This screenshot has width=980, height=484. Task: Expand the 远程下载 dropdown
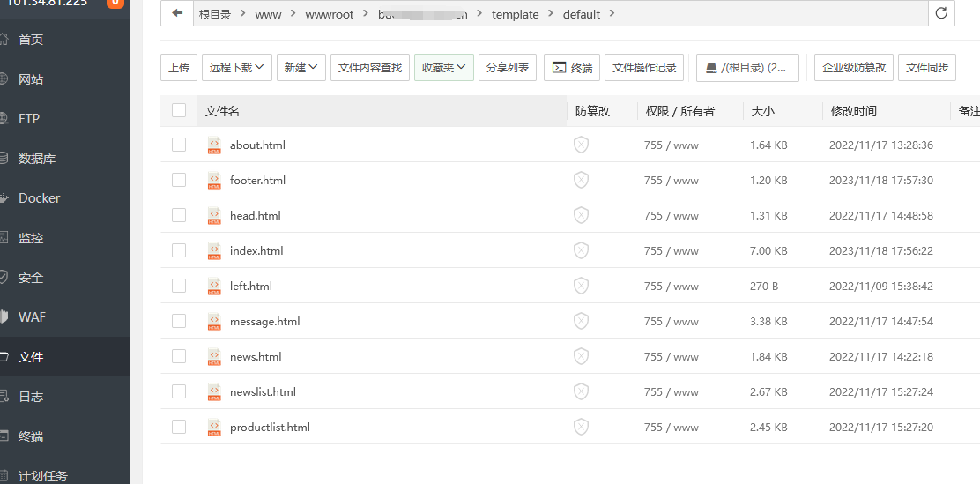click(x=237, y=68)
